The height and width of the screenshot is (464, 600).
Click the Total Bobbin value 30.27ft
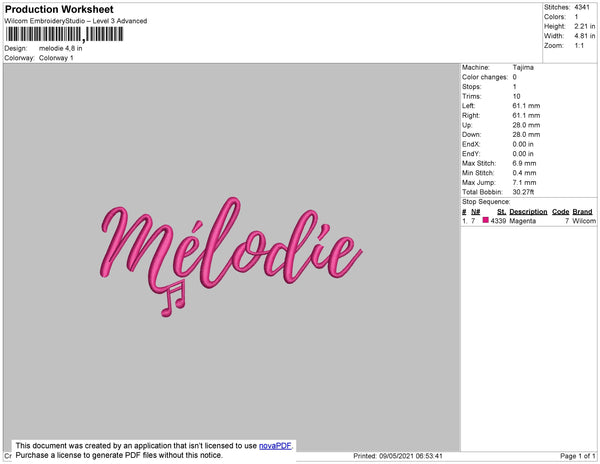coord(523,192)
